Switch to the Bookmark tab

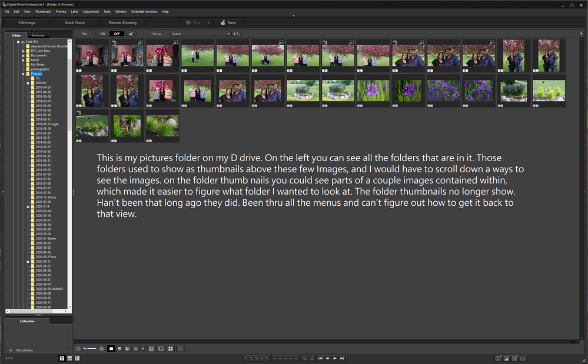coord(38,35)
